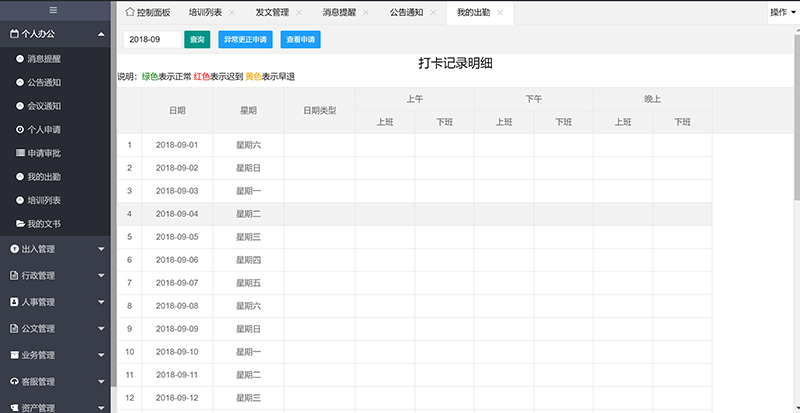Select the 我的出勤 tab
Viewport: 800px width, 413px height.
(x=479, y=13)
